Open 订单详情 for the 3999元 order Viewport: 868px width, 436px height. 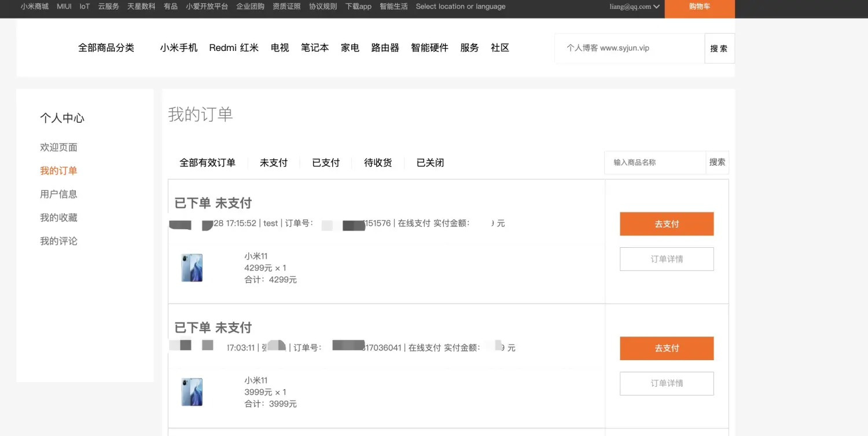pyautogui.click(x=666, y=383)
